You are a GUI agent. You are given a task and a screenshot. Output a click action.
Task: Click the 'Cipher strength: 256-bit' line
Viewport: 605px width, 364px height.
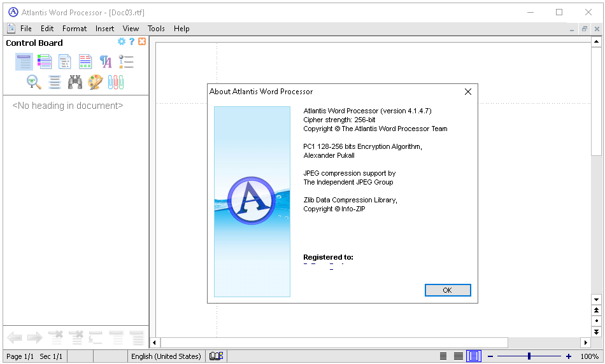pyautogui.click(x=339, y=120)
